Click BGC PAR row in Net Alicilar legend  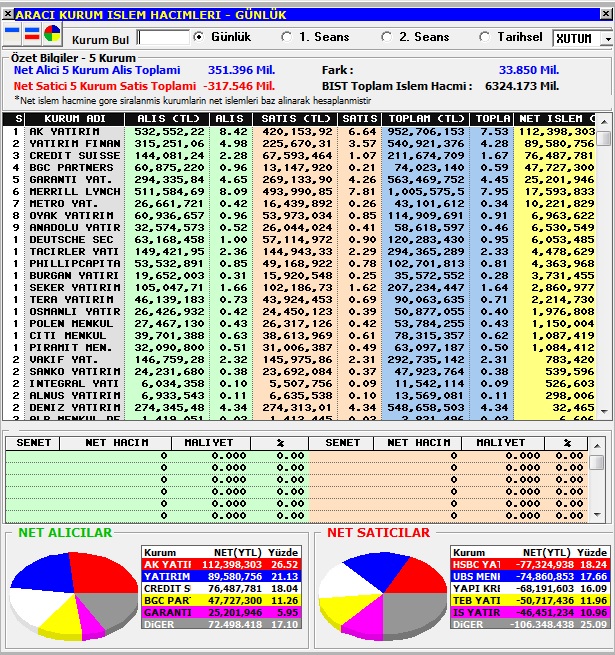point(221,601)
